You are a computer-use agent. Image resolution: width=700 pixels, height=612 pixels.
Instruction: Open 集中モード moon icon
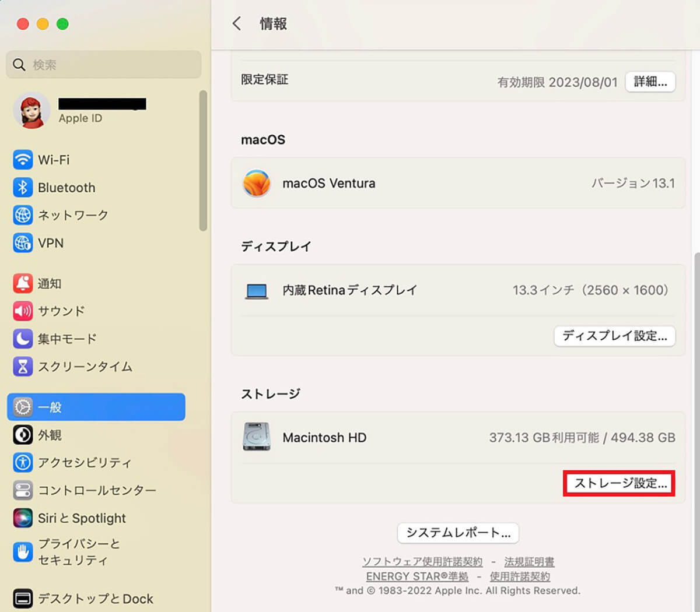[23, 339]
